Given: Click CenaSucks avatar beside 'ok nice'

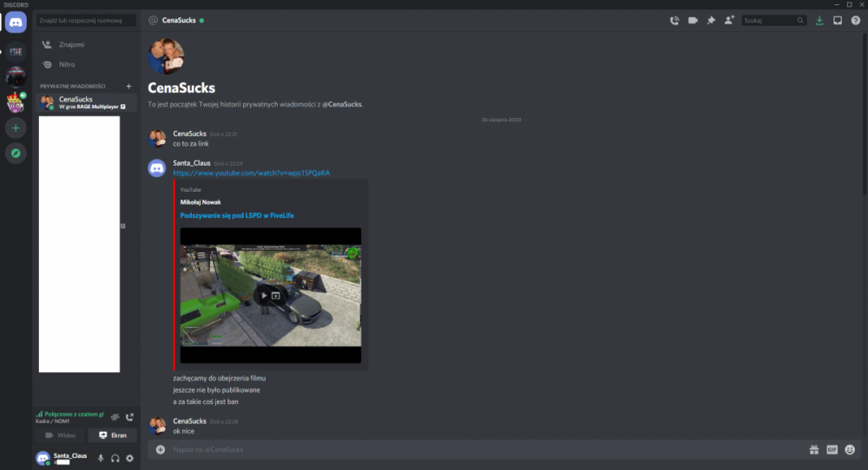Looking at the screenshot, I should [x=156, y=425].
